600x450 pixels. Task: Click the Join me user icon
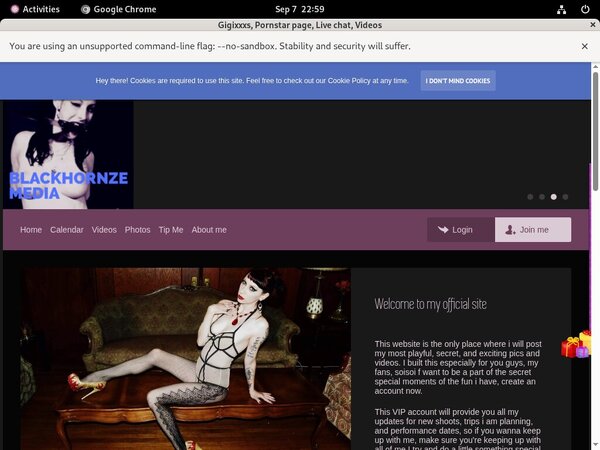coord(511,230)
